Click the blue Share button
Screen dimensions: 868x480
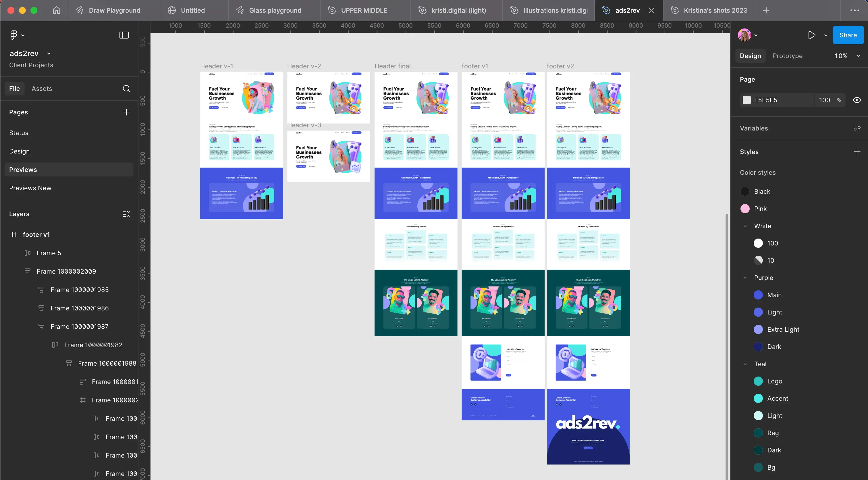click(848, 35)
